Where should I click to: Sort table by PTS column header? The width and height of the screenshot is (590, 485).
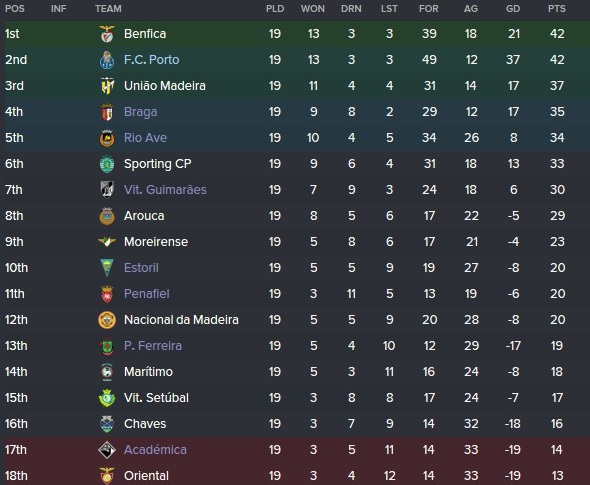pos(557,9)
